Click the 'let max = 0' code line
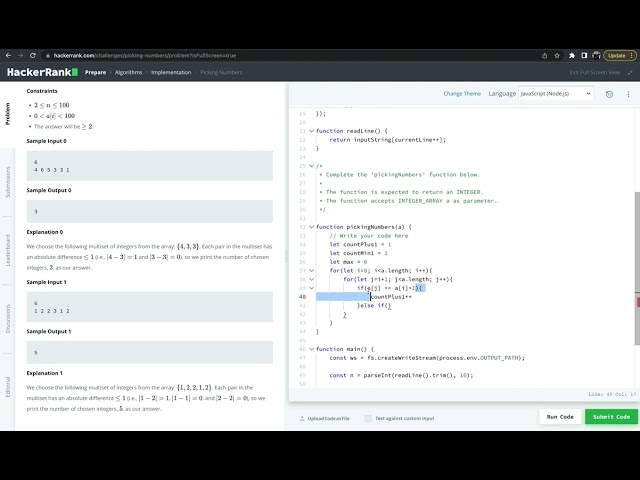640x480 pixels. (348, 262)
